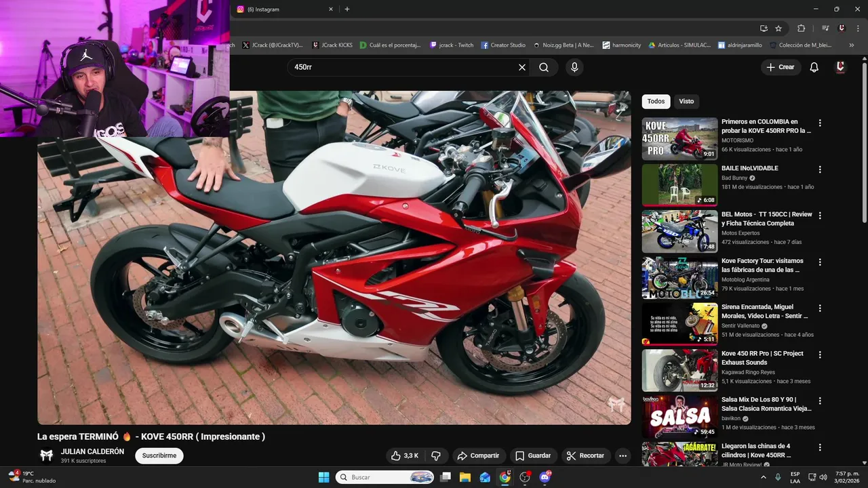Click the Crear button
The height and width of the screenshot is (488, 868).
(780, 67)
